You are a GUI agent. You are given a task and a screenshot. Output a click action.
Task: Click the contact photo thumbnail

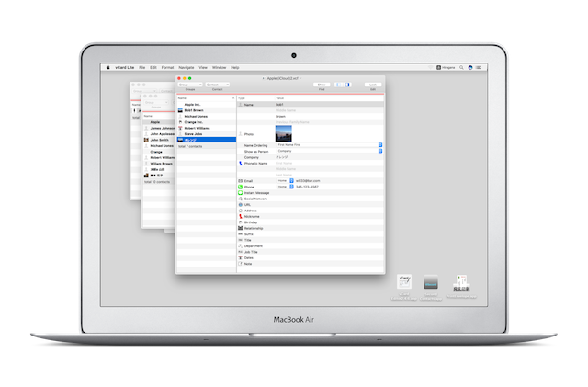tap(284, 133)
